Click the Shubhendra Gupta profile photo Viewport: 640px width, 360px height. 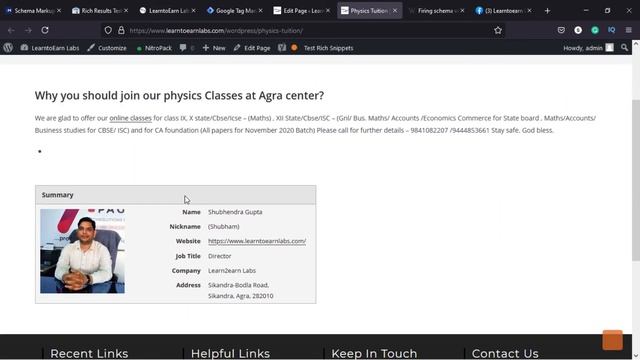point(82,251)
